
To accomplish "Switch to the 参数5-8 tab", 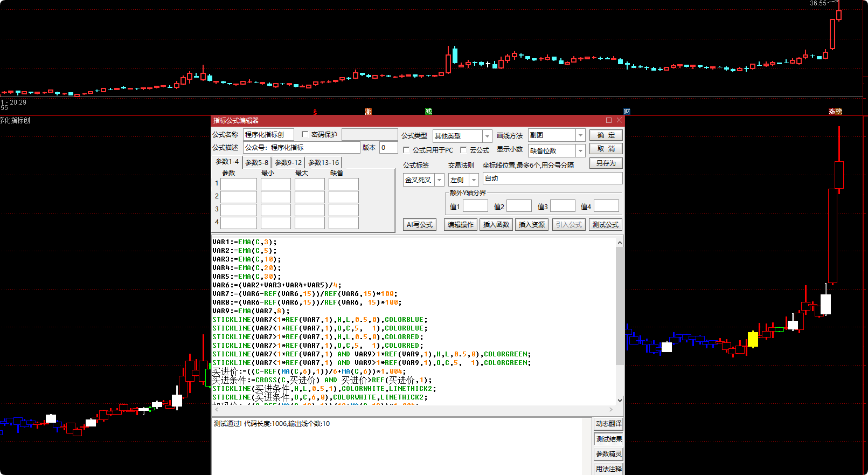I will 256,162.
